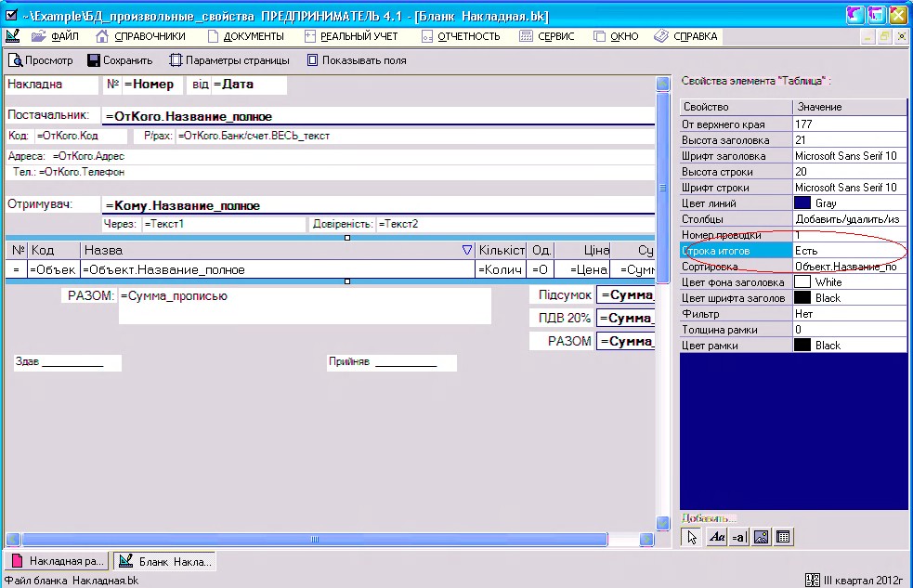Select the =Объект.Название_полное table cell
The width and height of the screenshot is (913, 588).
pos(278,269)
